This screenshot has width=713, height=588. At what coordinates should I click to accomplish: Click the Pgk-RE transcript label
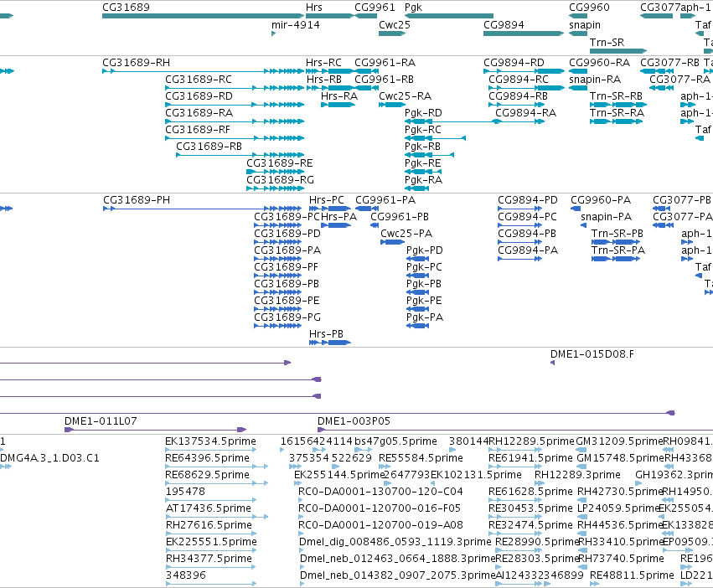coord(423,163)
